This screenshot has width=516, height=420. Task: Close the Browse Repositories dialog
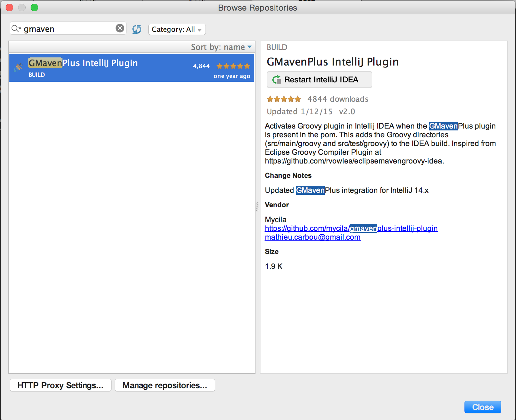(x=483, y=407)
